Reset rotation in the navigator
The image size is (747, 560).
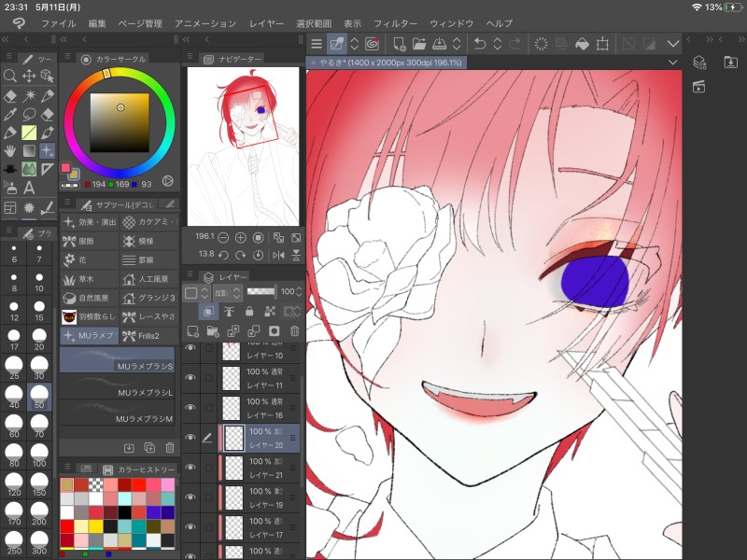point(258,255)
